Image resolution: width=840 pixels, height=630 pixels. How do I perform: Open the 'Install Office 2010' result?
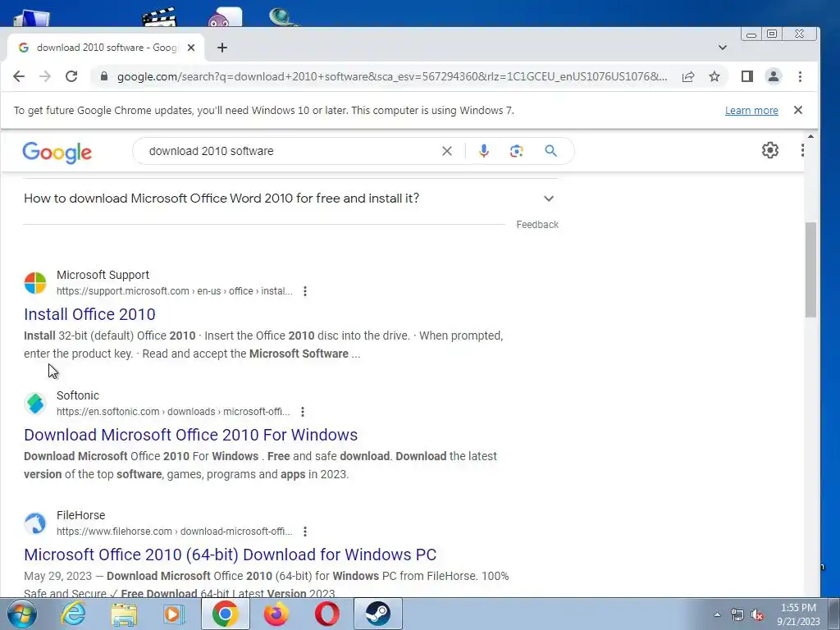(89, 314)
